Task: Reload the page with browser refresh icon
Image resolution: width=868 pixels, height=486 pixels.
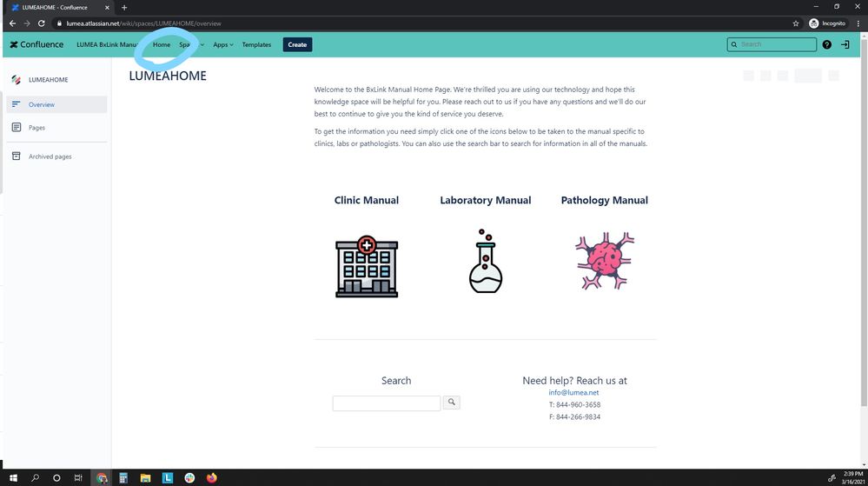Action: tap(41, 23)
